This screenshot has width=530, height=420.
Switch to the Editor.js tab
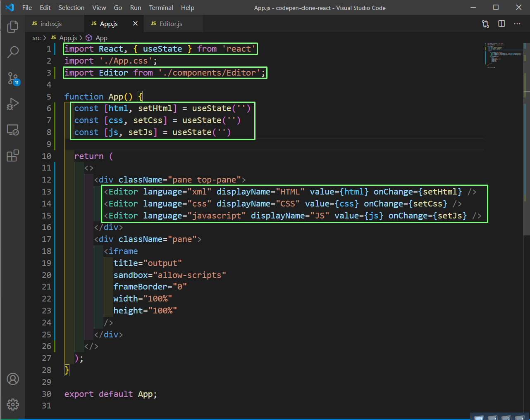[x=174, y=24]
